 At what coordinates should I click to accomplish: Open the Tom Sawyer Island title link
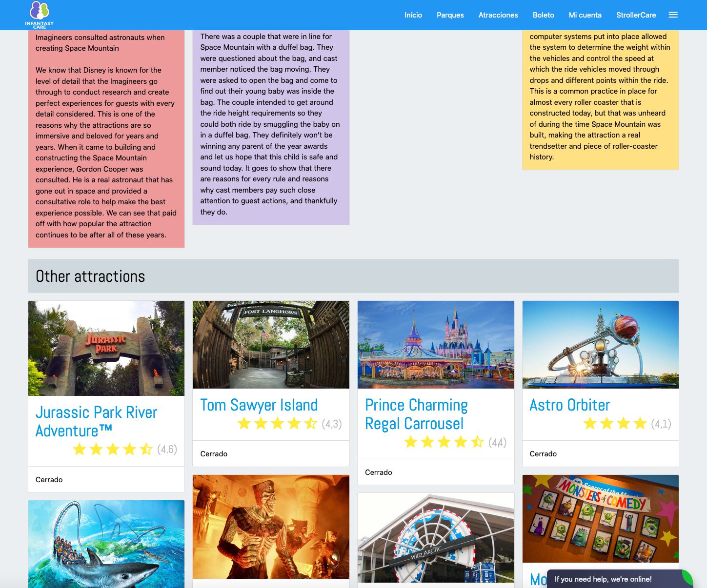(x=259, y=405)
